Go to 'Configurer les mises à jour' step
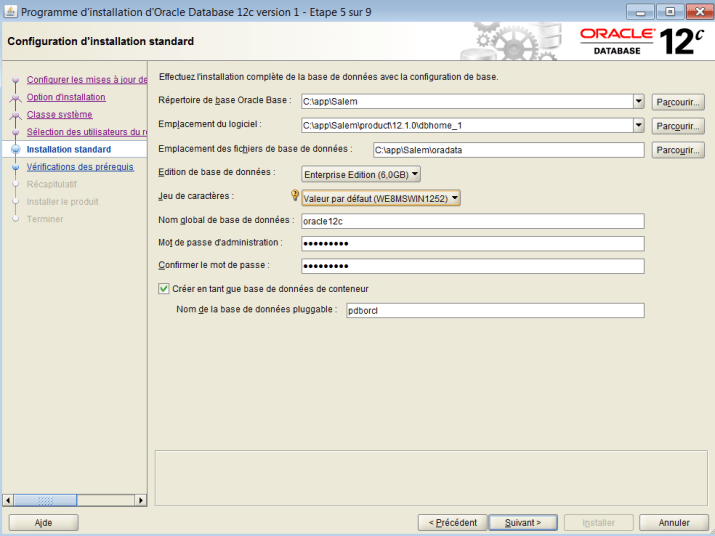 click(87, 79)
